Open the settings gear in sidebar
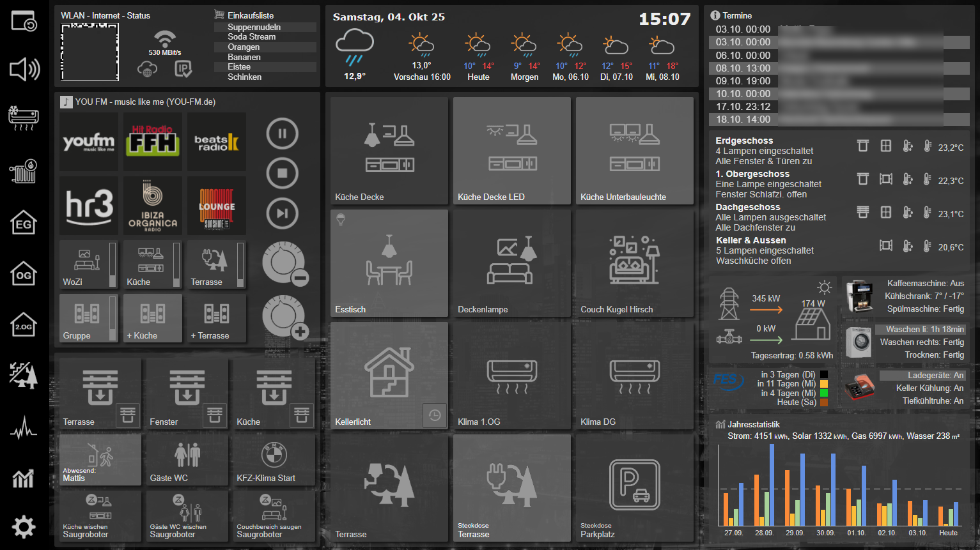 (24, 527)
